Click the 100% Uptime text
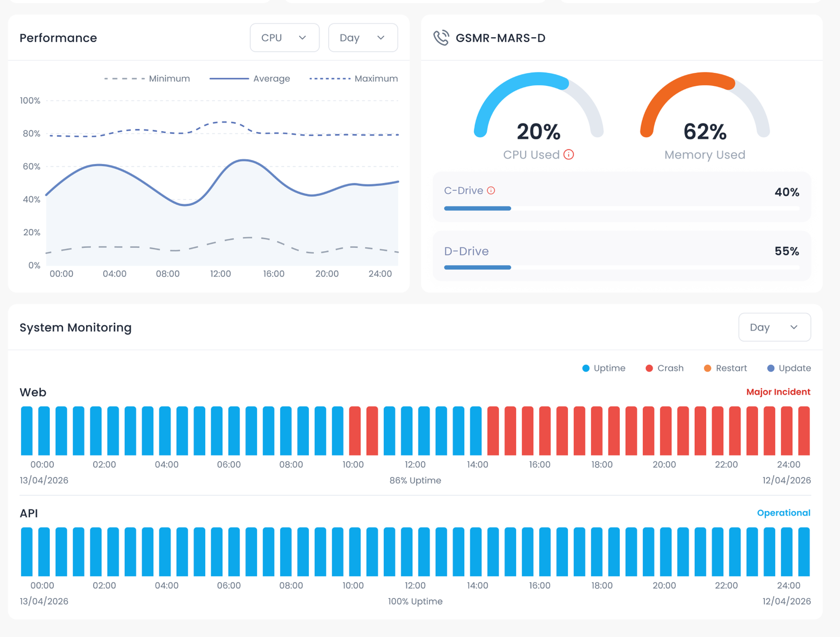The width and height of the screenshot is (840, 637). (x=415, y=601)
